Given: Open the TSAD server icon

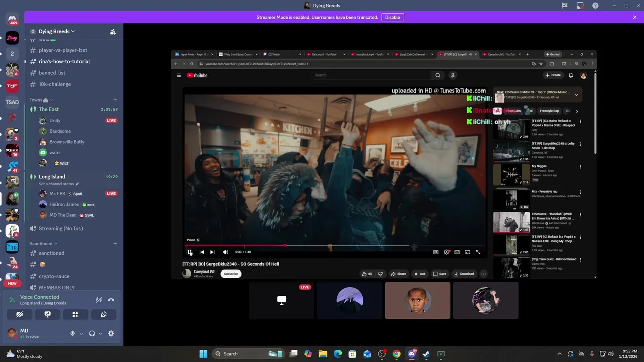Looking at the screenshot, I should click(12, 102).
